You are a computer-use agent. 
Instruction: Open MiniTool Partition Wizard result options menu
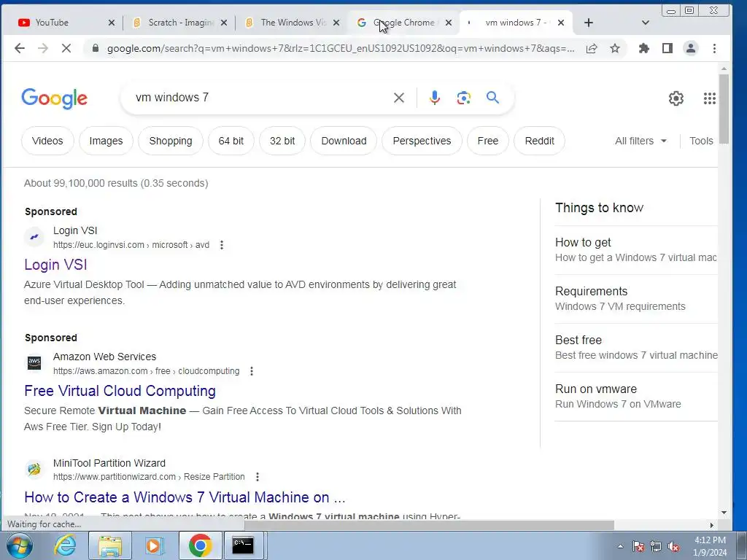(x=258, y=477)
